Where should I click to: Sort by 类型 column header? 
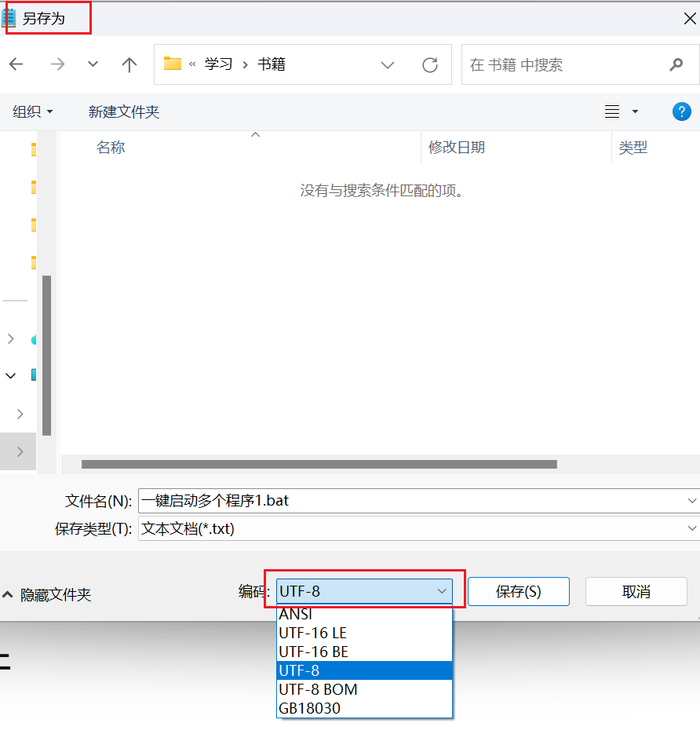[633, 148]
